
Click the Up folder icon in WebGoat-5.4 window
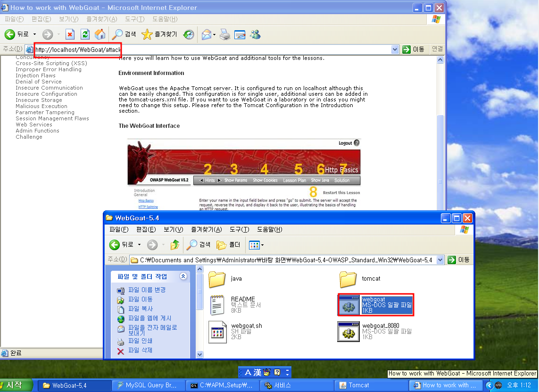point(175,245)
